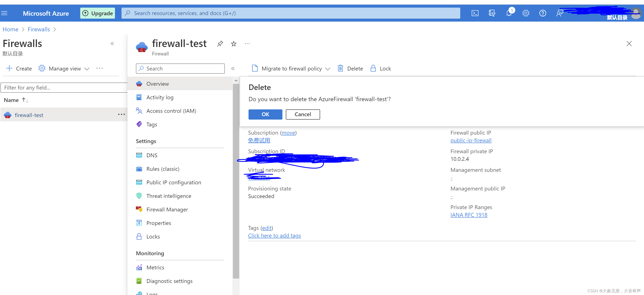Click the Delete toolbar button
This screenshot has height=295, width=644.
point(350,69)
